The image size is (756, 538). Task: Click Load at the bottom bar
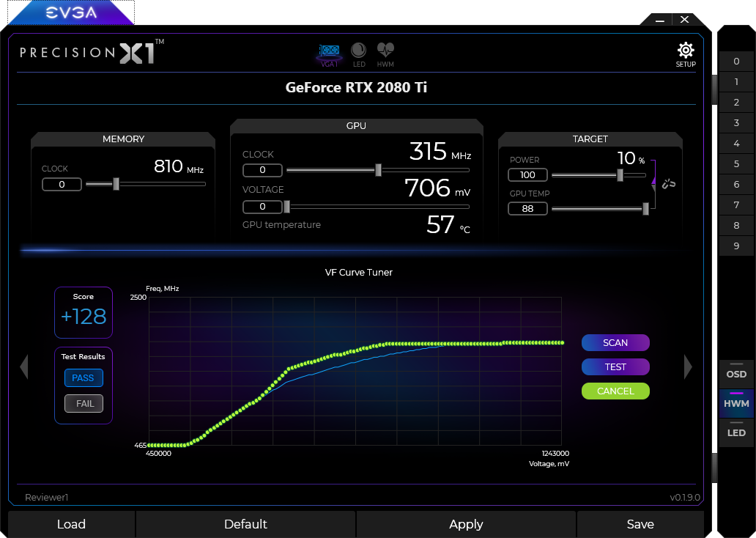[x=71, y=524]
